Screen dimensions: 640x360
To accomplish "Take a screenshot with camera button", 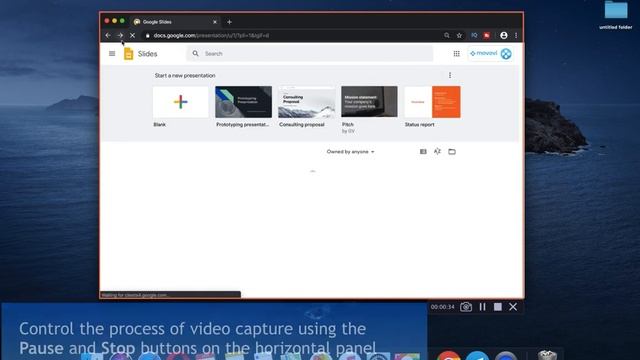I will [x=466, y=307].
